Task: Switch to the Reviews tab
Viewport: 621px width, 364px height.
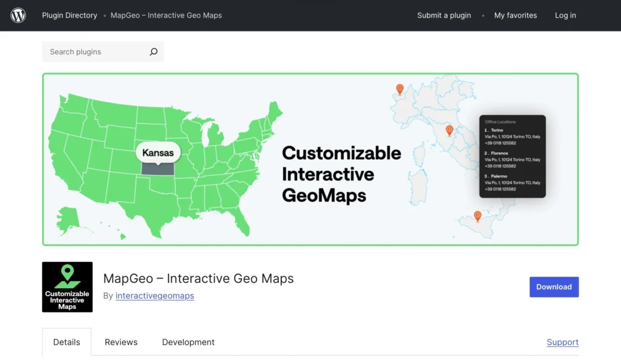Action: [121, 342]
